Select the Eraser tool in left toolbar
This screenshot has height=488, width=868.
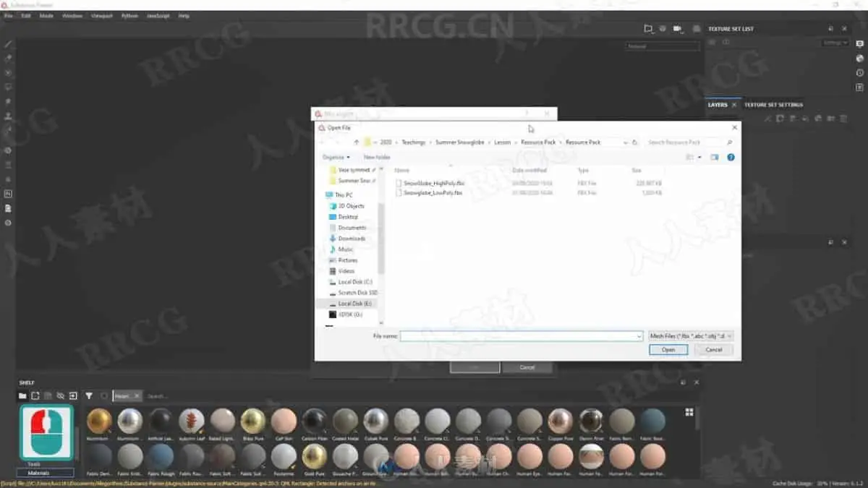click(x=9, y=58)
